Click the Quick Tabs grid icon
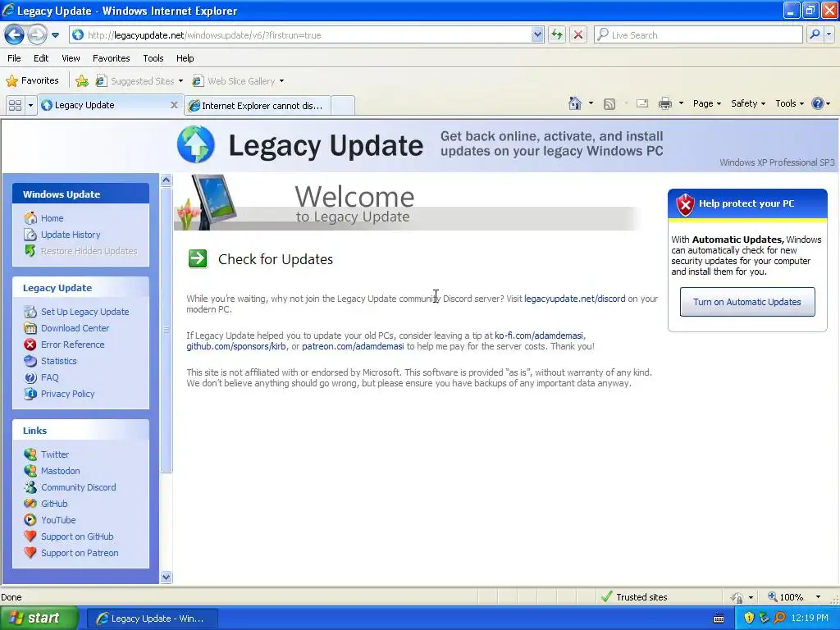The height and width of the screenshot is (630, 840). tap(15, 106)
